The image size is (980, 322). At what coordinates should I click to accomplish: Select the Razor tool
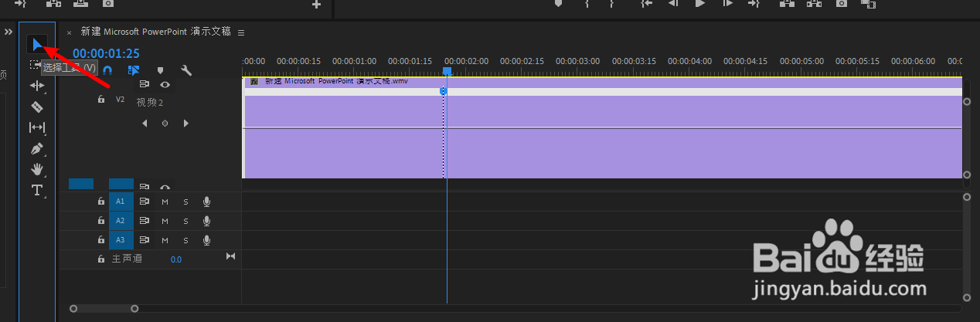point(37,107)
